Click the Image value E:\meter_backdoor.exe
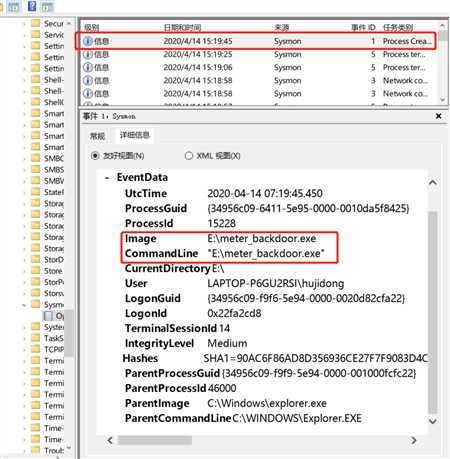The image size is (450, 459). (262, 239)
